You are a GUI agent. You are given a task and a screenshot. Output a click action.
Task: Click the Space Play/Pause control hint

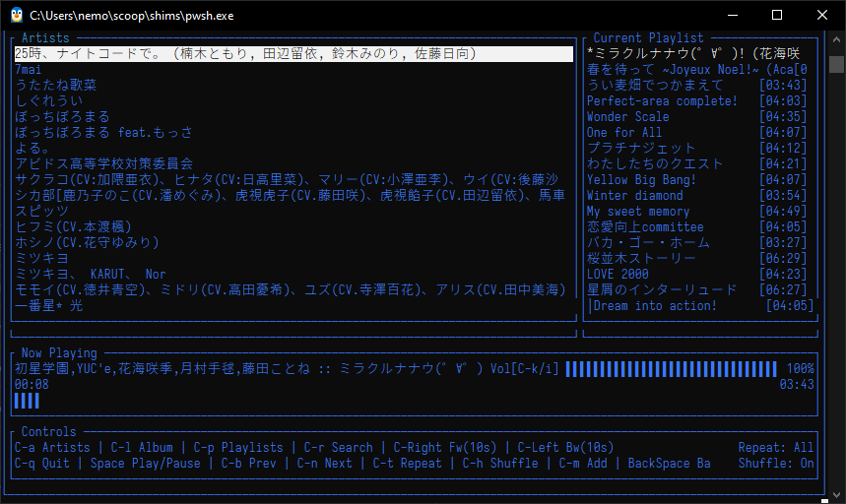tap(145, 464)
